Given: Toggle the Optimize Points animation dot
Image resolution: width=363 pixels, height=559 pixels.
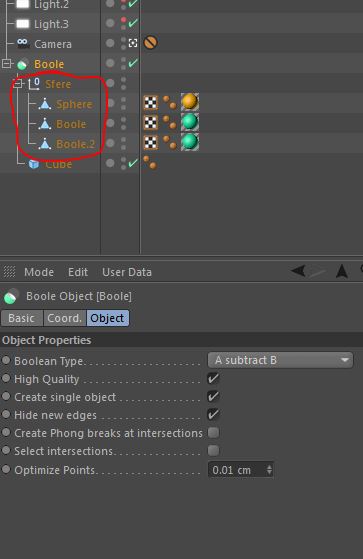Looking at the screenshot, I should pyautogui.click(x=6, y=469).
